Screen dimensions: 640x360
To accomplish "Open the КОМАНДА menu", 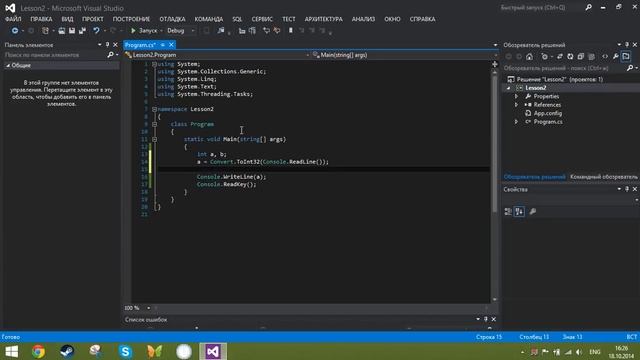I will [209, 19].
